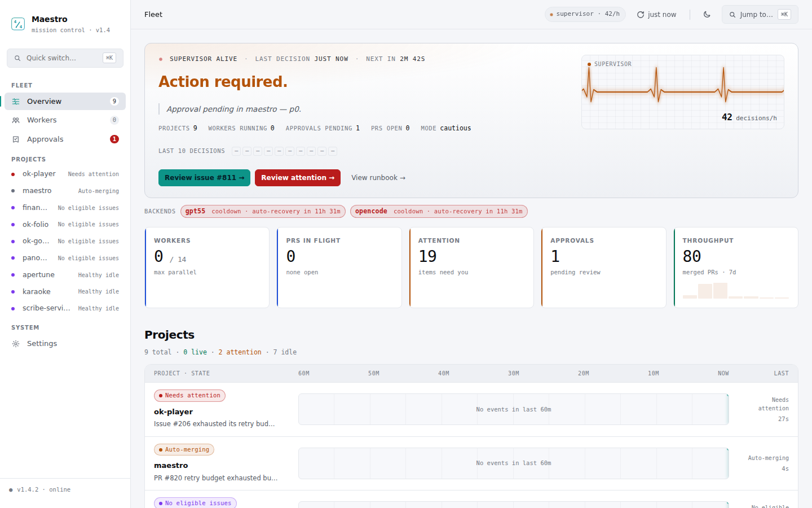Click the Maestro logo icon

pyautogui.click(x=18, y=24)
